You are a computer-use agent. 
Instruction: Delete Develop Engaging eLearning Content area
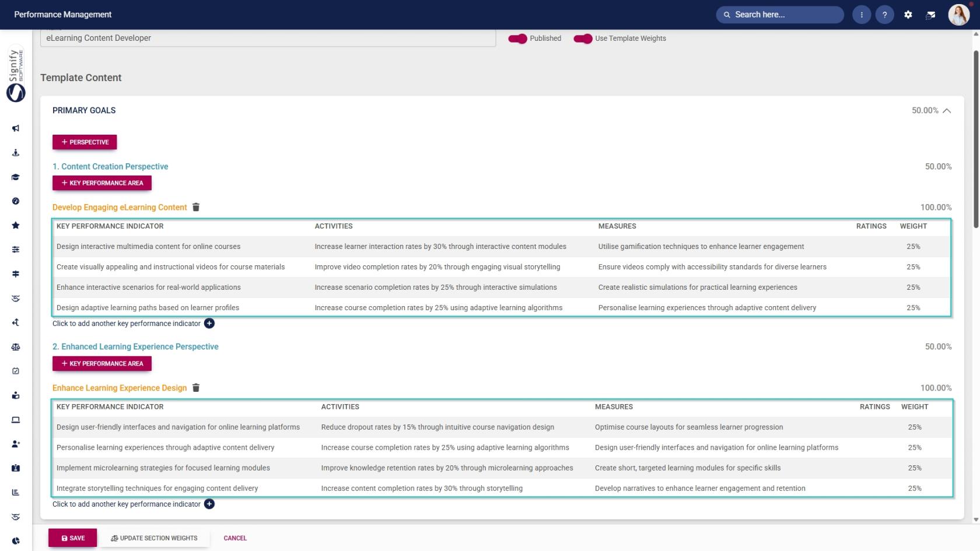[196, 207]
